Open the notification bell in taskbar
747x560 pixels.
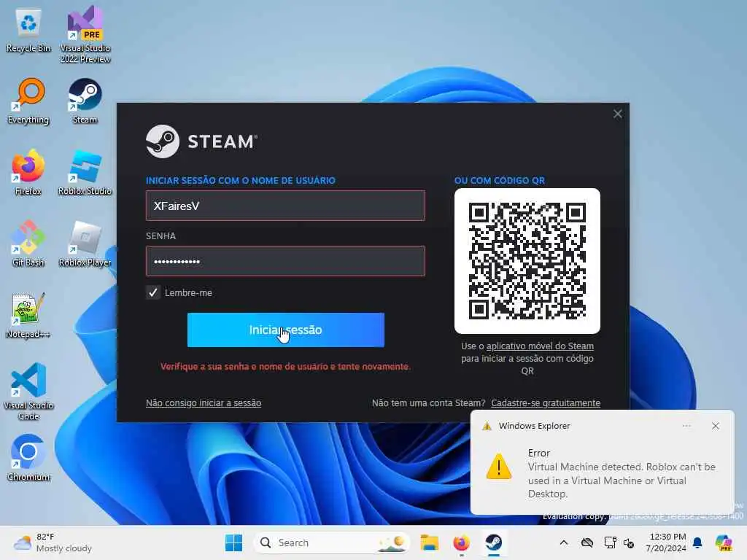pos(697,542)
